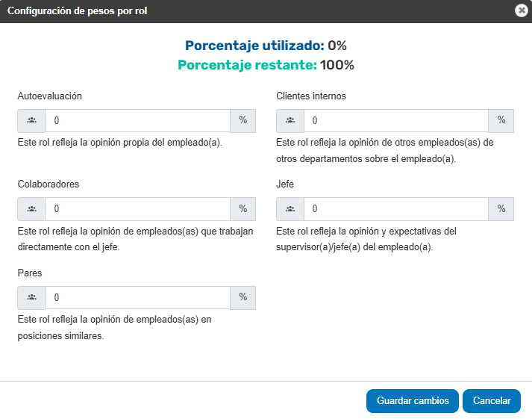Focus the Autoevaluación weight input
The width and height of the screenshot is (532, 419).
pos(138,120)
